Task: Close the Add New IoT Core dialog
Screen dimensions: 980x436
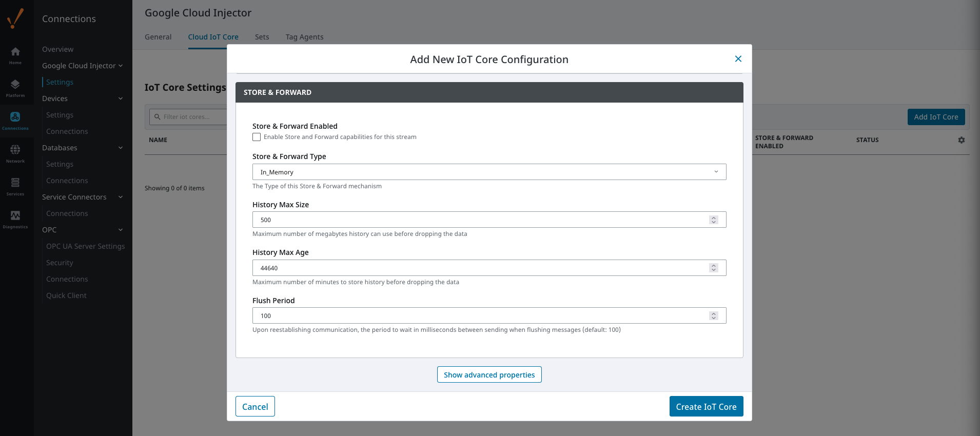Action: [x=738, y=59]
